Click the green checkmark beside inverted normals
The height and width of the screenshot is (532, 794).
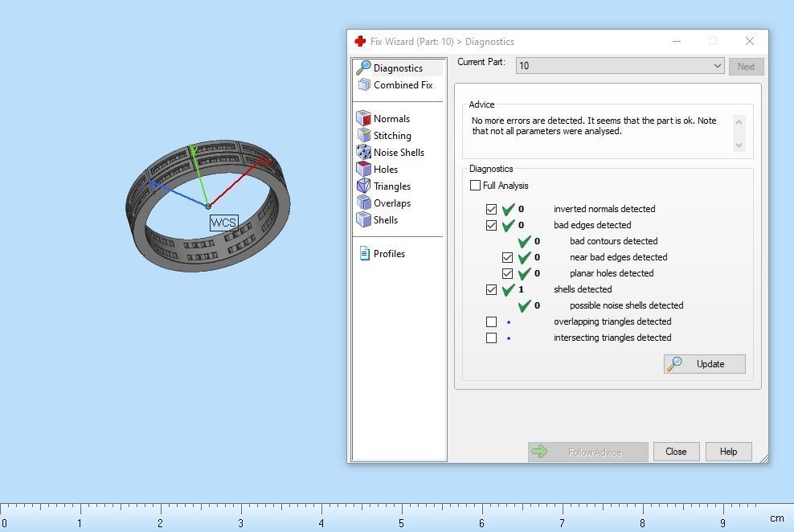coord(508,209)
